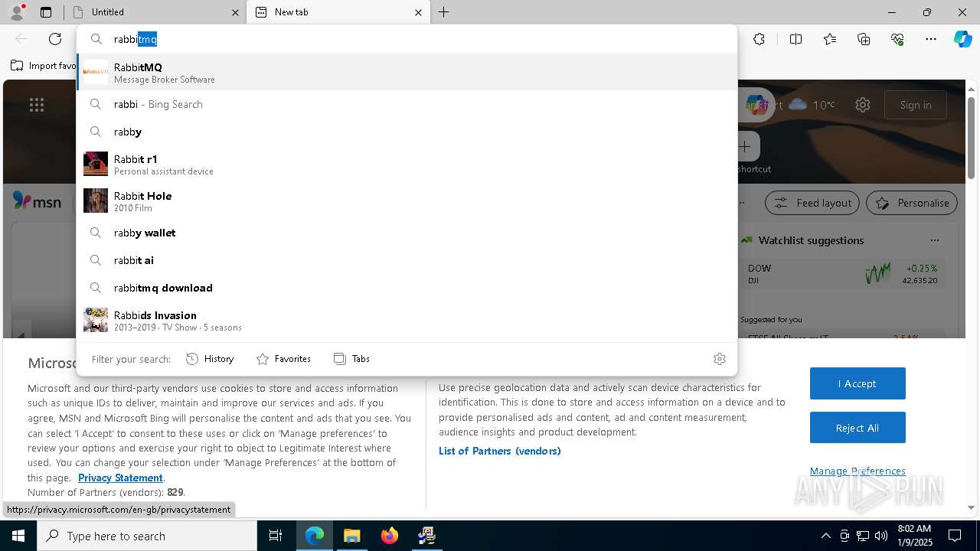
Task: Open File Explorer on taskbar
Action: pos(351,536)
